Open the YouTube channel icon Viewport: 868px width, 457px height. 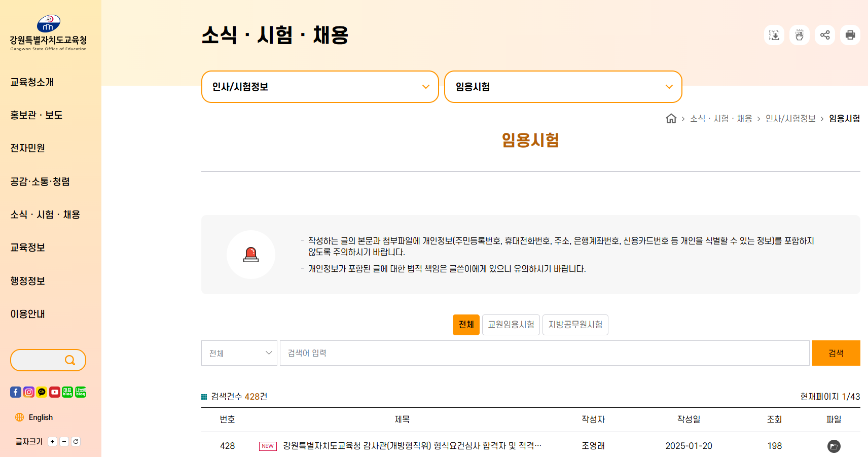click(x=54, y=392)
